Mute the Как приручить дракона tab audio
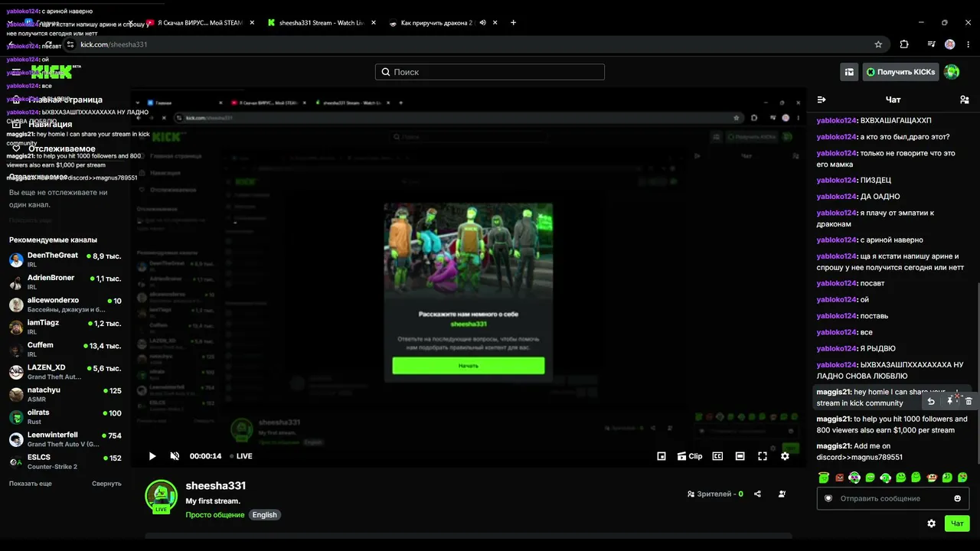Viewport: 980px width, 551px height. [x=482, y=23]
